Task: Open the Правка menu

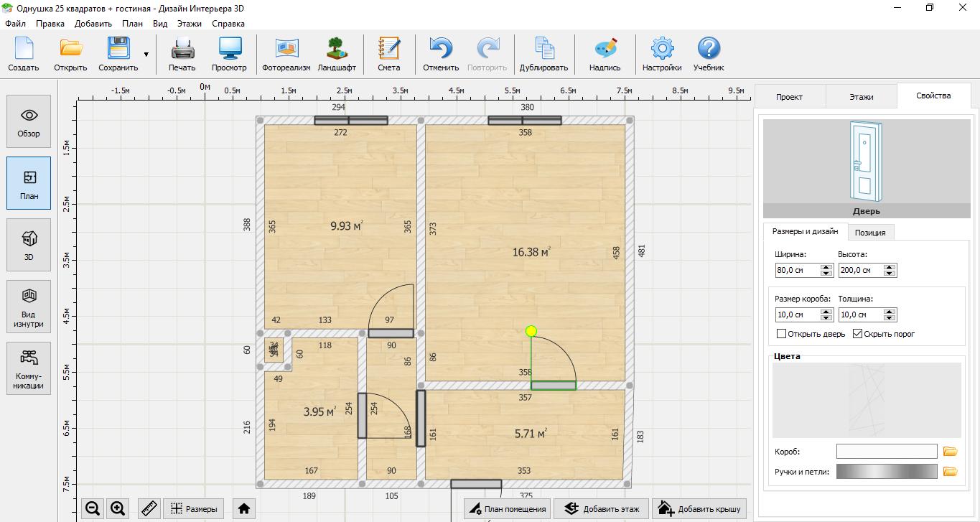Action: click(x=50, y=24)
